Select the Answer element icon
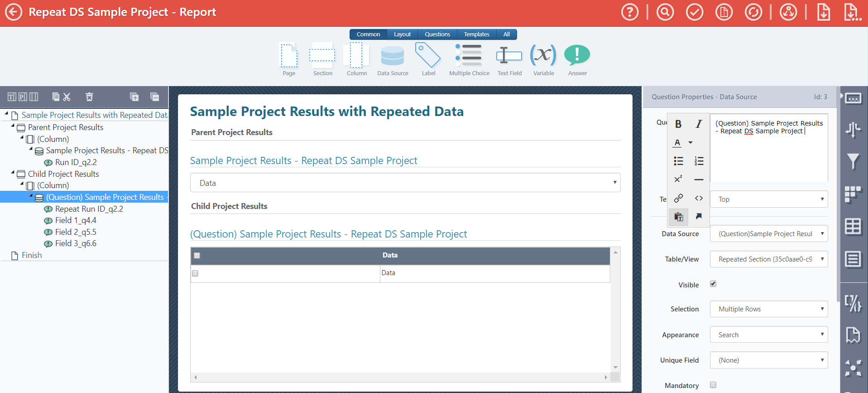This screenshot has width=868, height=393. point(577,55)
